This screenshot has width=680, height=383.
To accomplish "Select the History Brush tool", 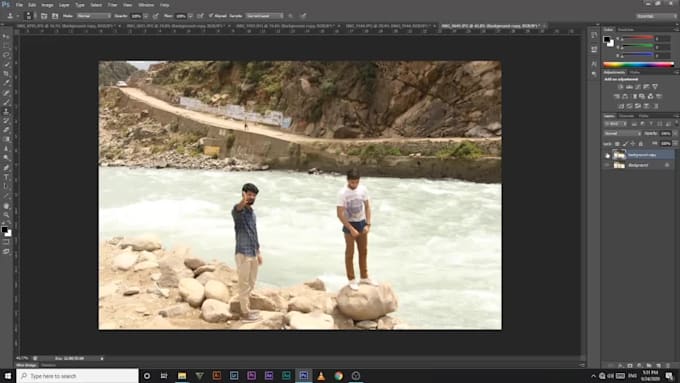I will [x=6, y=121].
